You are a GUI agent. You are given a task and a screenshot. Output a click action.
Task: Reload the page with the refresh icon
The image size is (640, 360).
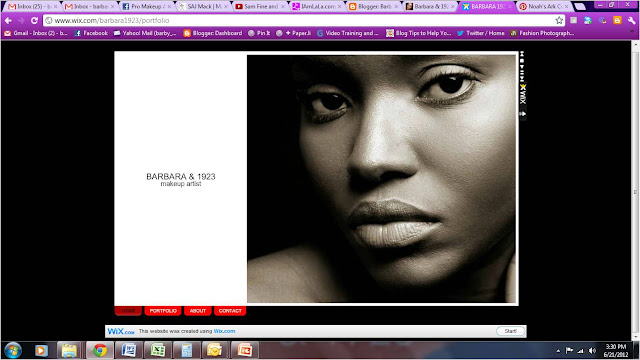(34, 20)
